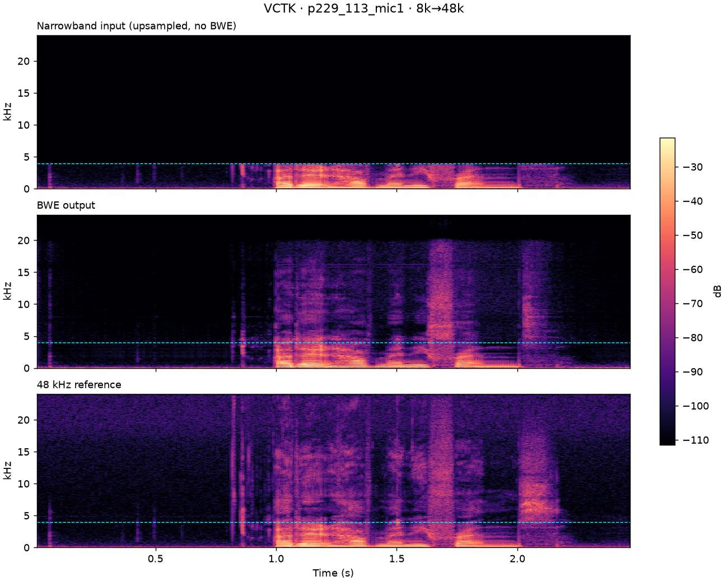
Task: Click the figure title 'VCTK · p229_113_mic1 · 8k→48k'
Action: 363,9
